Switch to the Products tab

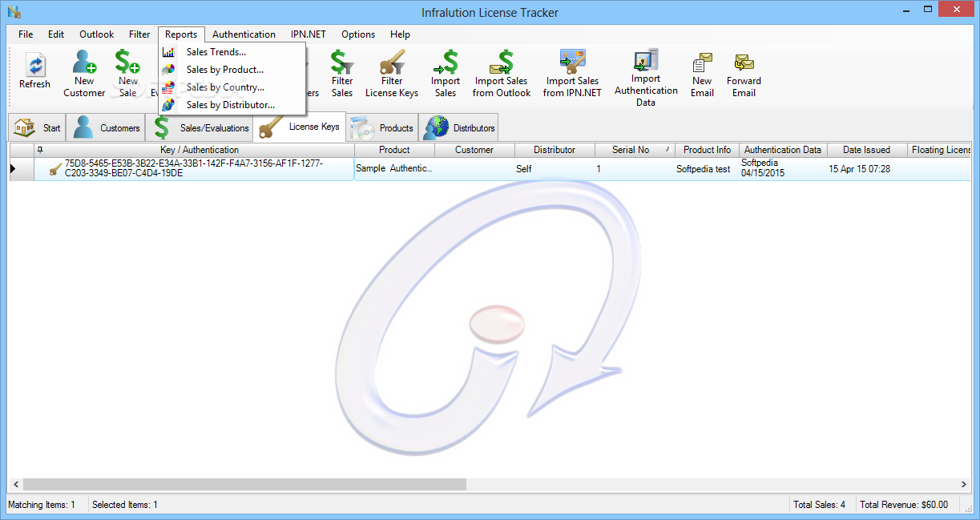(382, 128)
